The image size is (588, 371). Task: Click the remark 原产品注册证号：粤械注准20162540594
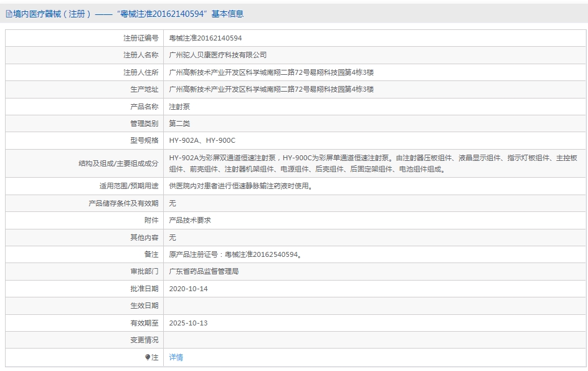coord(235,254)
